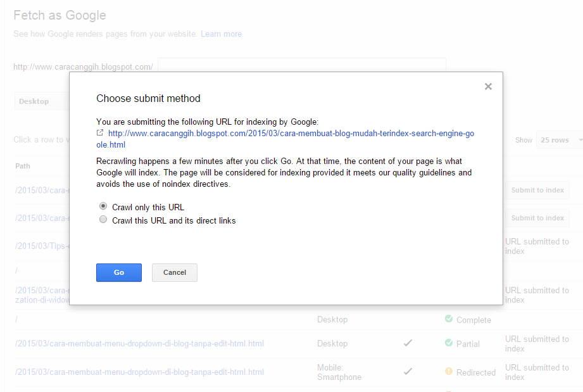Open the Desktop cara-membuat-menu-dropdown path link

pos(138,343)
